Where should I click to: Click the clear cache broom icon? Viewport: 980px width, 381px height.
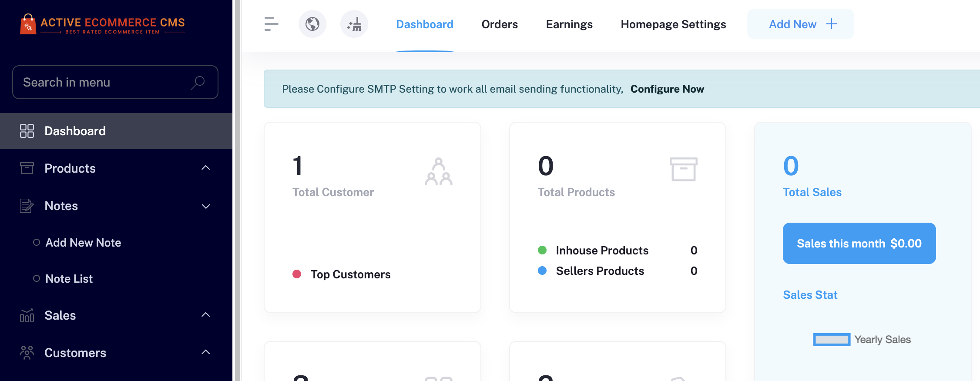pos(354,24)
